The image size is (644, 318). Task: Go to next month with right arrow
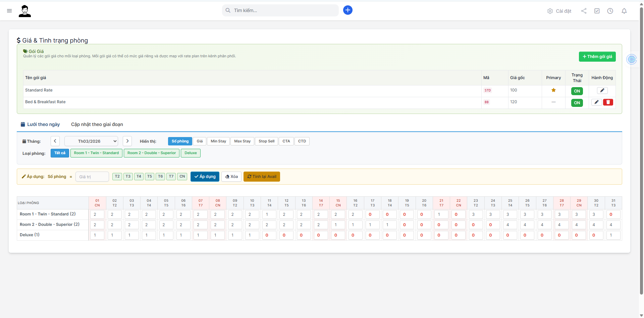(127, 141)
